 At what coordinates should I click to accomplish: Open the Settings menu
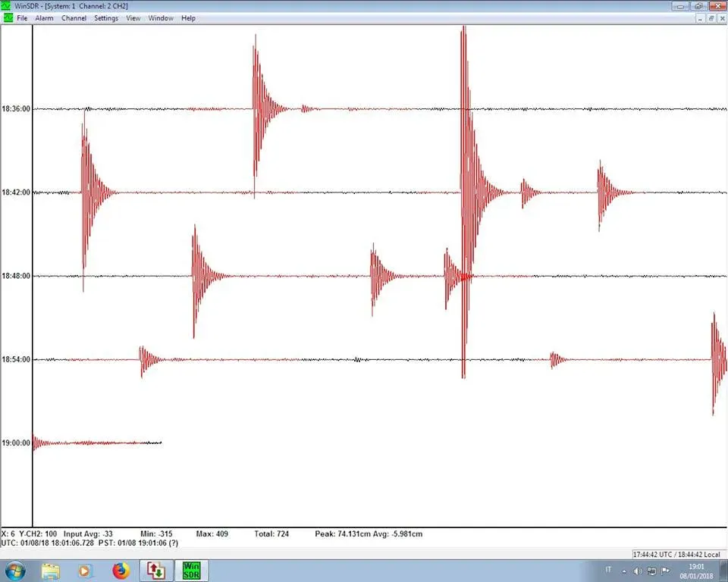point(106,18)
